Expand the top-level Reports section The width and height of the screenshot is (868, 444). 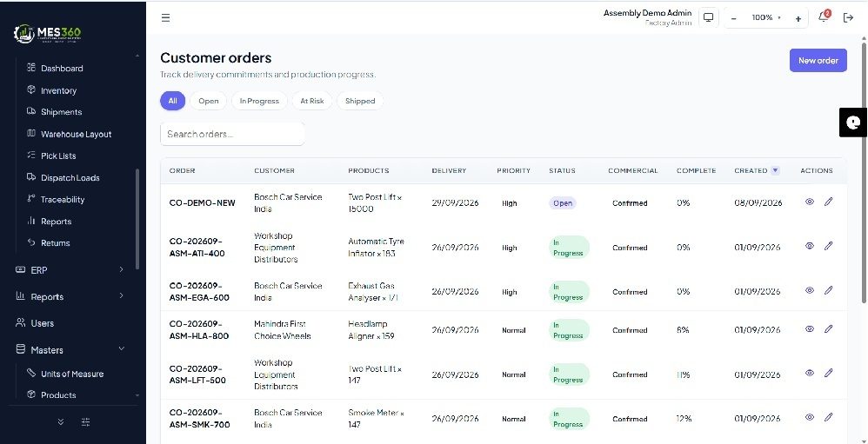pyautogui.click(x=70, y=296)
